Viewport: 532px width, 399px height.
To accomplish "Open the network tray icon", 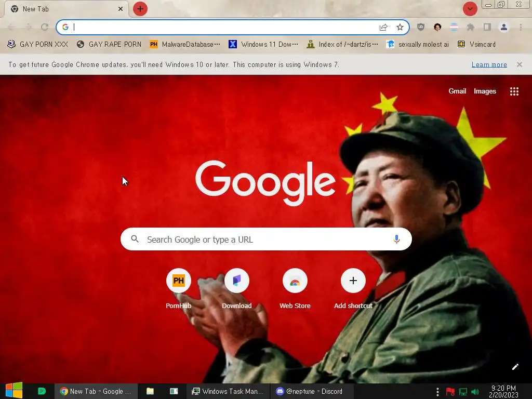I will click(x=463, y=392).
